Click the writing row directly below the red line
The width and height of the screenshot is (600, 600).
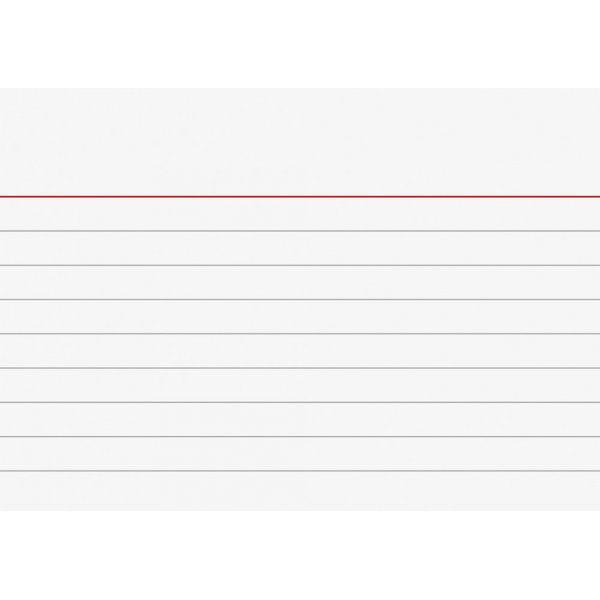pyautogui.click(x=300, y=214)
